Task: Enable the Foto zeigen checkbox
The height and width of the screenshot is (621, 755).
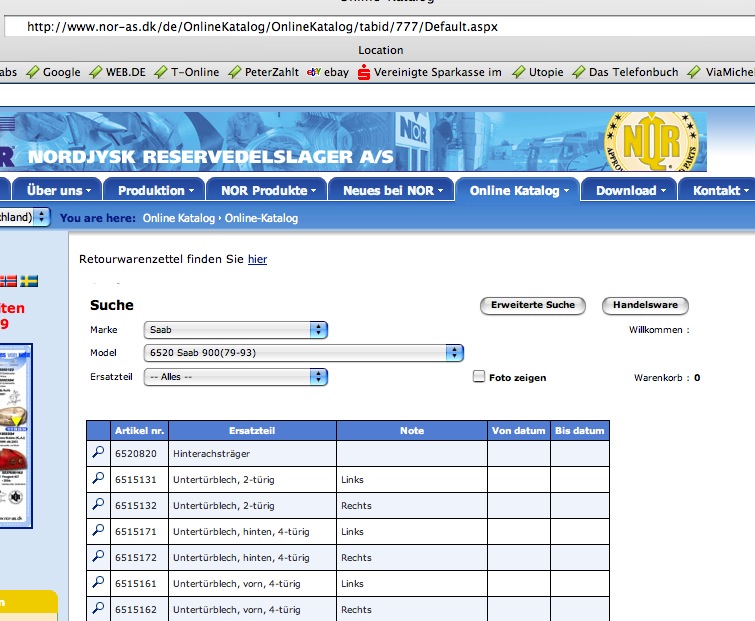Action: coord(479,376)
